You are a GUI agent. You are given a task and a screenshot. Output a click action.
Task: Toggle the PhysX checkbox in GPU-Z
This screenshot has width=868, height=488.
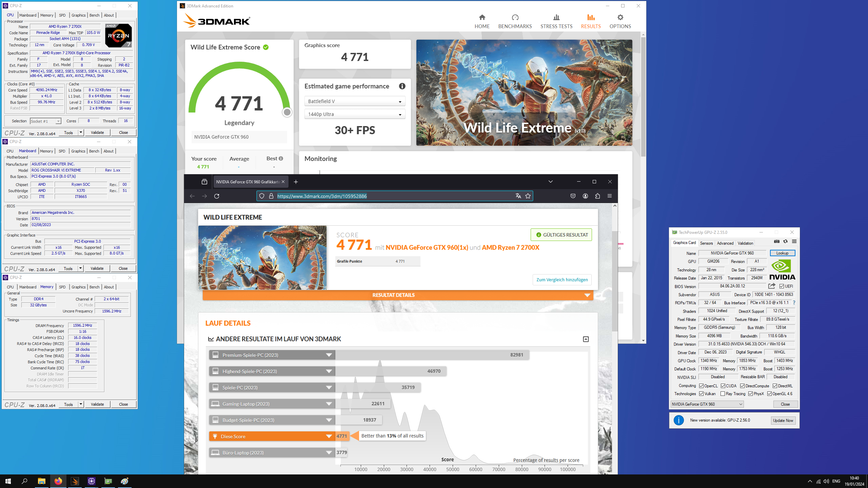[751, 394]
